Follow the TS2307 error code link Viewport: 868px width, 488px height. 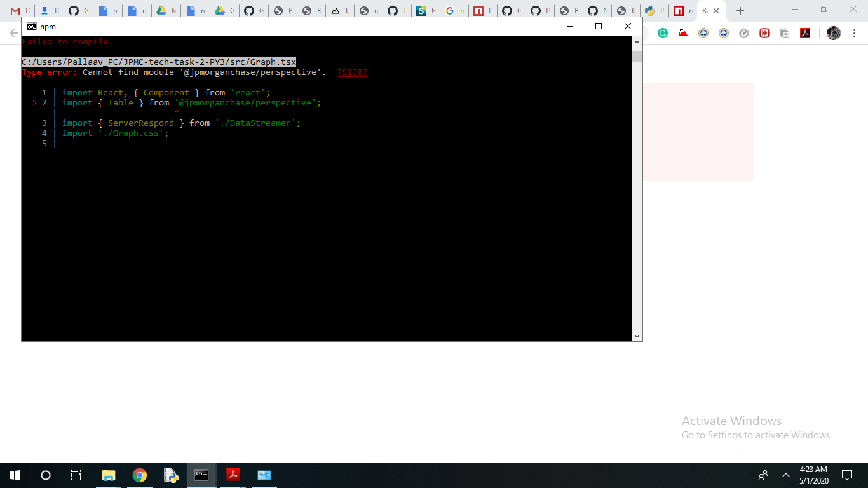click(351, 72)
